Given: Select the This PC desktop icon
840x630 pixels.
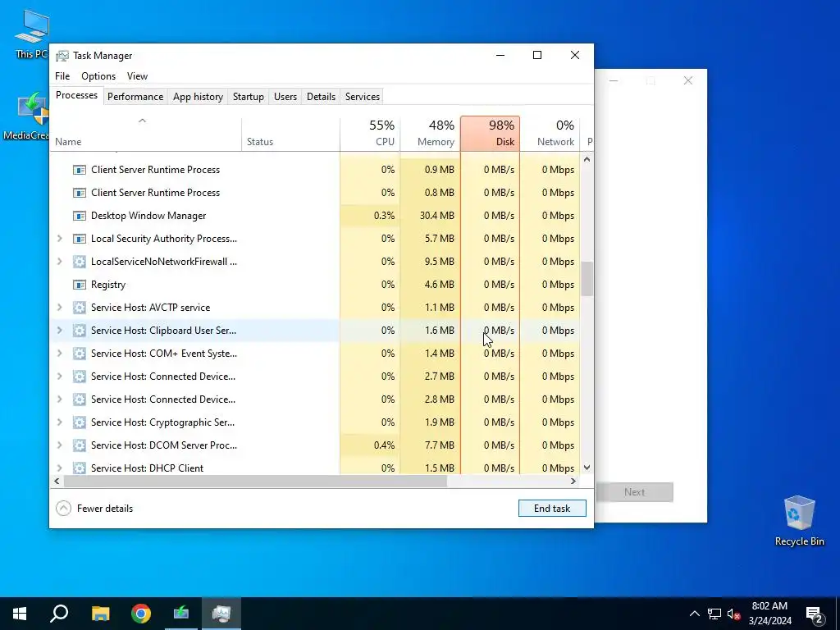Looking at the screenshot, I should (31, 34).
